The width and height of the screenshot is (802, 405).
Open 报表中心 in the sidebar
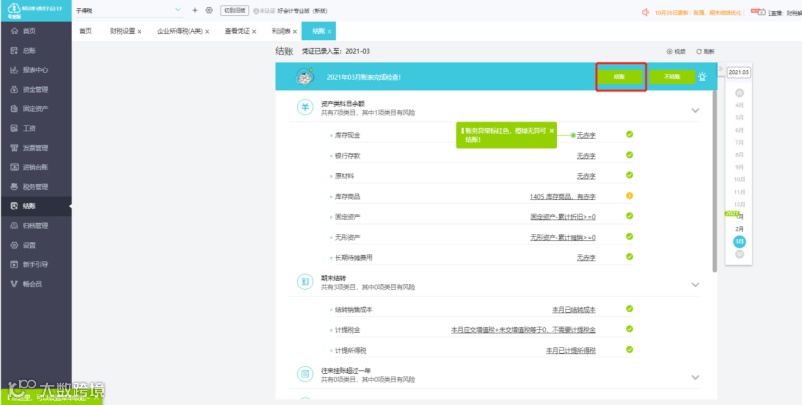click(35, 70)
